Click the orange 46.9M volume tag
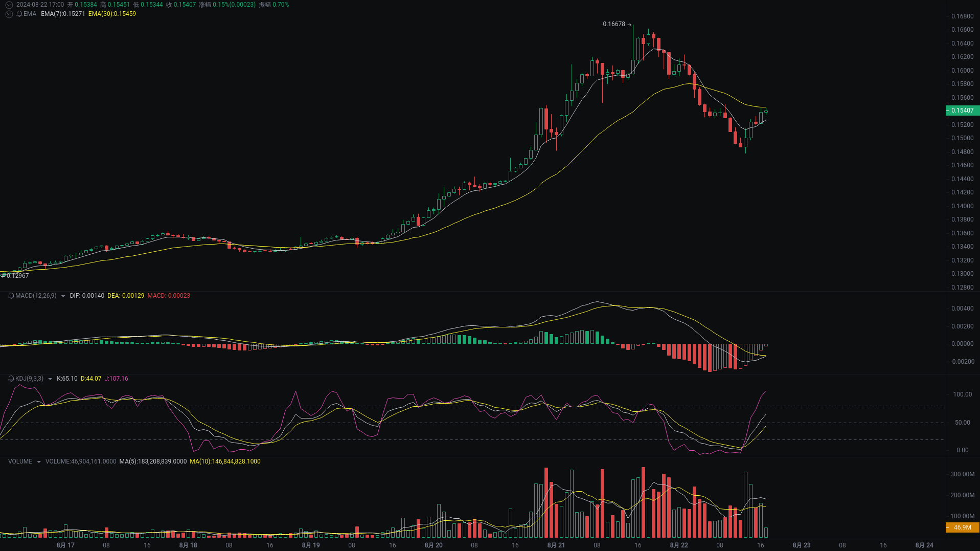 tap(963, 527)
